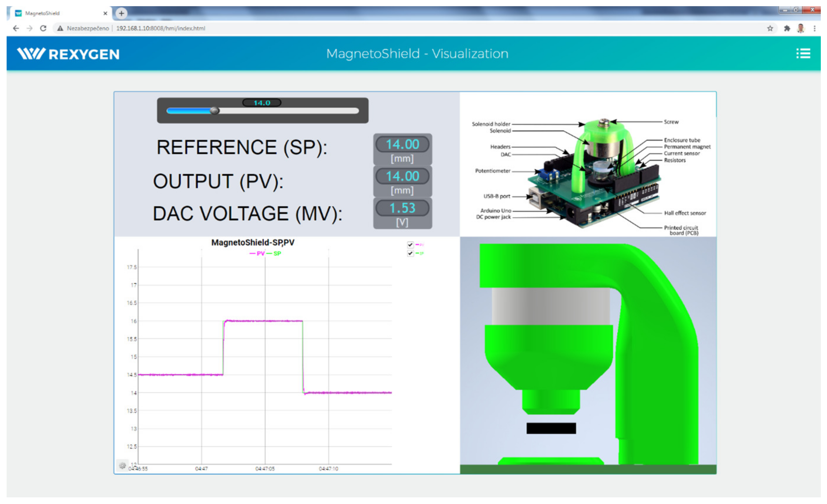Open the browser extensions puzzle icon
This screenshot has height=504, width=827.
coord(787,29)
